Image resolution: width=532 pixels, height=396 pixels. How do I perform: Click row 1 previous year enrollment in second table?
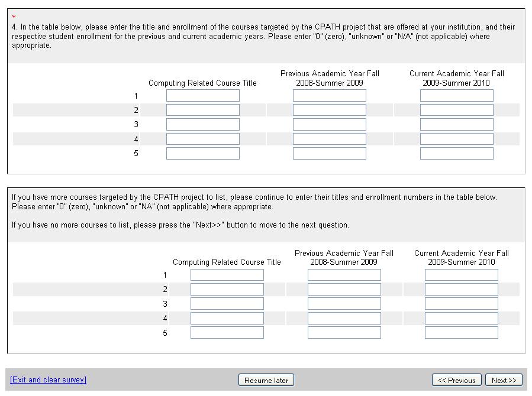point(344,275)
